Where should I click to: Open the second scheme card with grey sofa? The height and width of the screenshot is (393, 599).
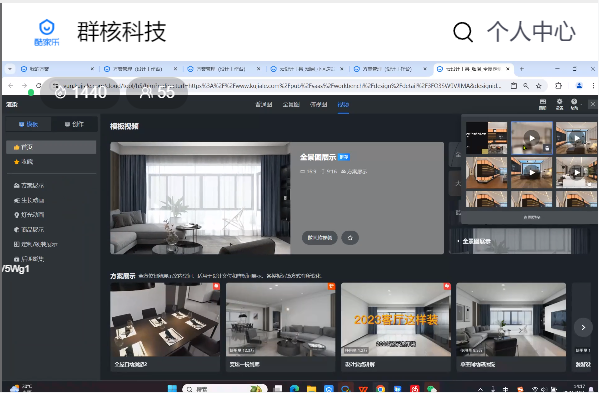[280, 327]
